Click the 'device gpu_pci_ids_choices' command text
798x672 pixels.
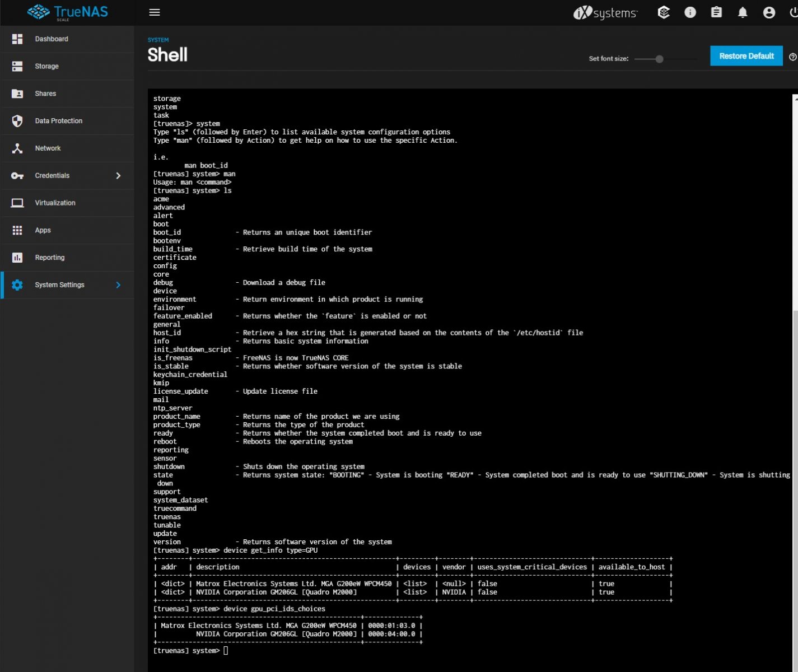[x=274, y=609]
